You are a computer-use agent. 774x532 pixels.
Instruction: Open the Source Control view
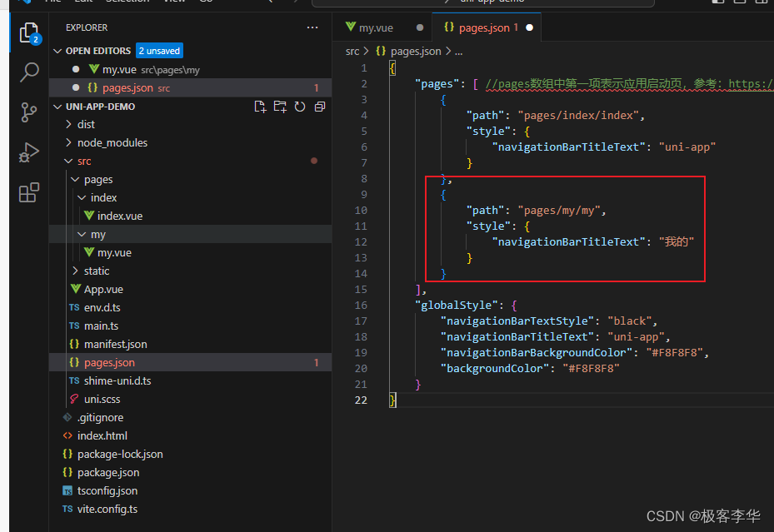point(27,112)
